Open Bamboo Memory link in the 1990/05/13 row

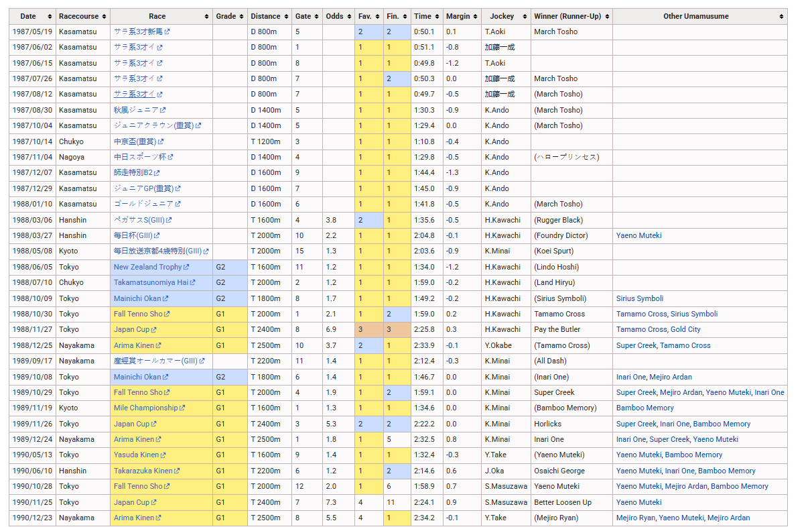(x=693, y=455)
